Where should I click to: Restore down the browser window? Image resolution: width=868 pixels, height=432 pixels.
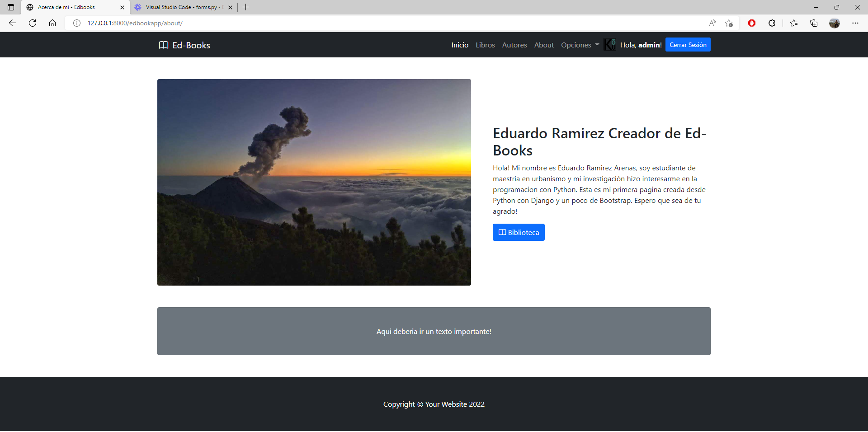[x=837, y=7]
